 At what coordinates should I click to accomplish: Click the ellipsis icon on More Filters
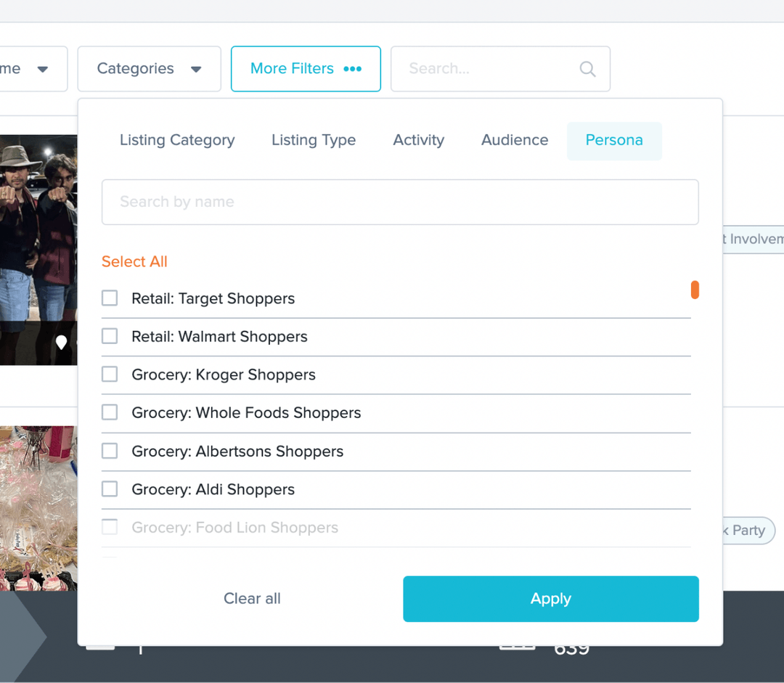point(353,69)
